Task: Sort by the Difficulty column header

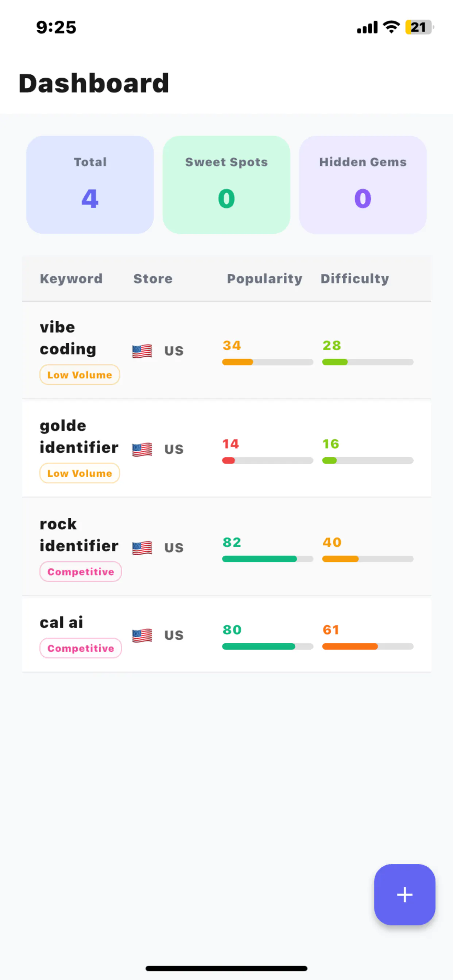Action: [x=355, y=279]
